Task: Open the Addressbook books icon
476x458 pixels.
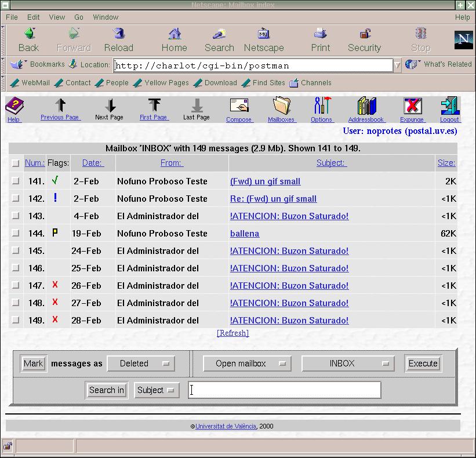Action: [367, 106]
